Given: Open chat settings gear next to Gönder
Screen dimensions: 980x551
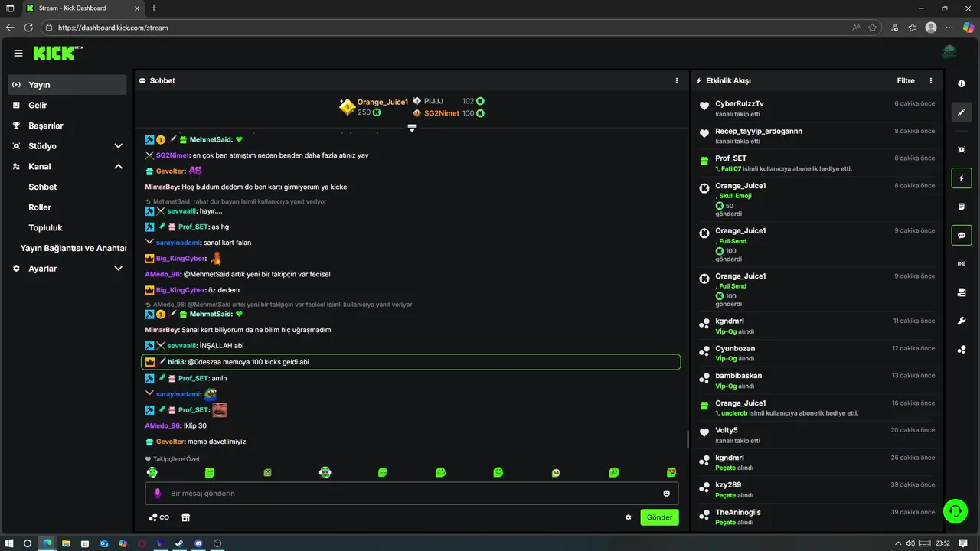Looking at the screenshot, I should (629, 517).
